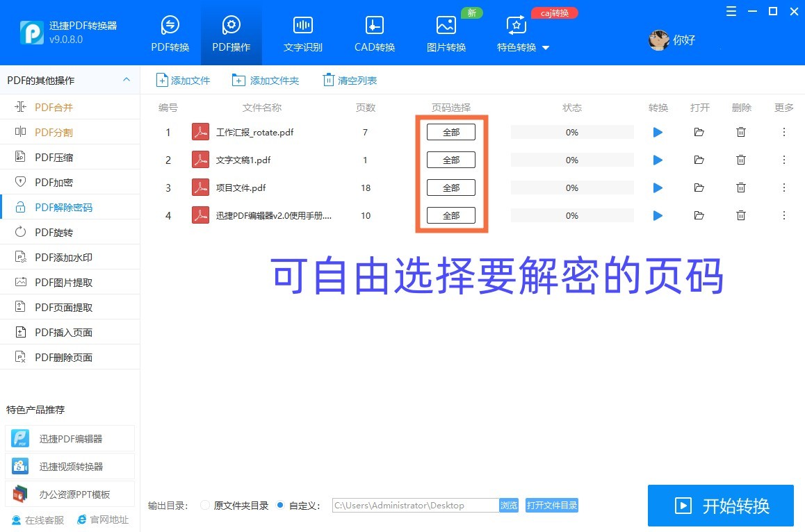Image resolution: width=805 pixels, height=532 pixels.
Task: Select PDF删除页面 in sidebar
Action: pos(70,358)
